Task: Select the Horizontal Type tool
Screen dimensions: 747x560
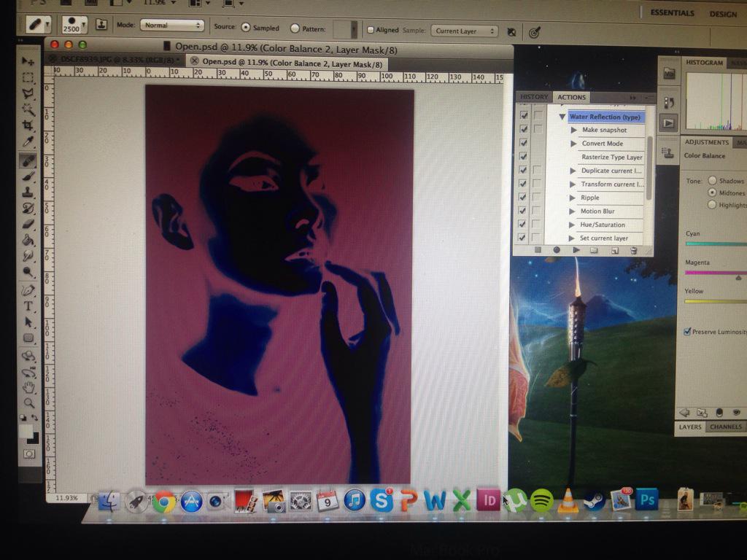Action: click(x=28, y=306)
